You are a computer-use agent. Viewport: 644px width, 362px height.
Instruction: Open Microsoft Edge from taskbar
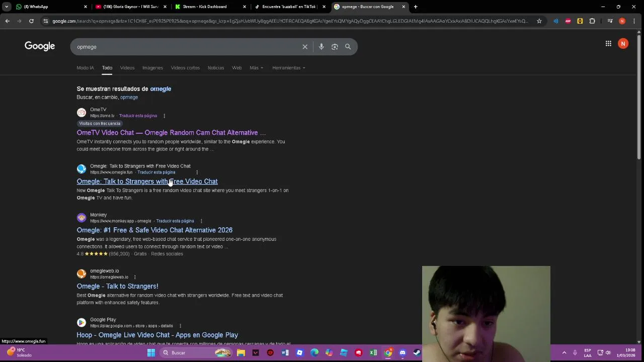pos(314,352)
